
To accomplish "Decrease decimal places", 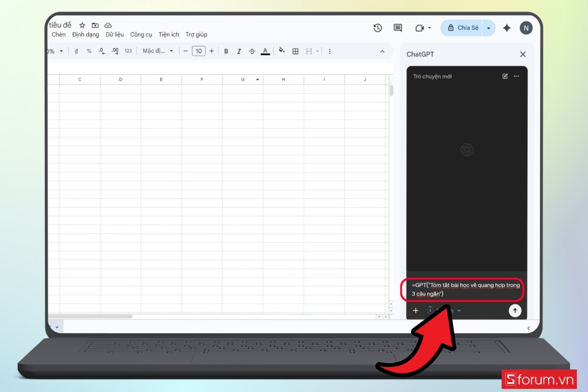I will tap(101, 51).
